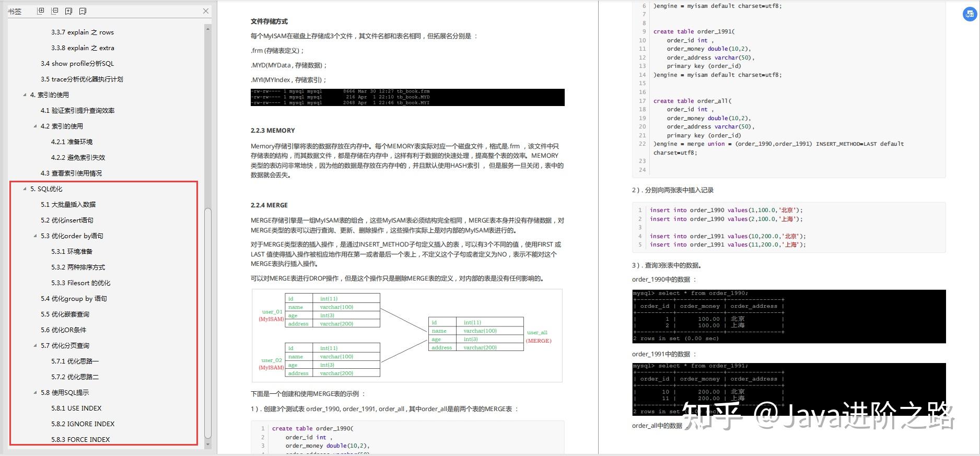
Task: Open bookmark '5.3.3 Filesort 的优化'
Action: (x=81, y=283)
